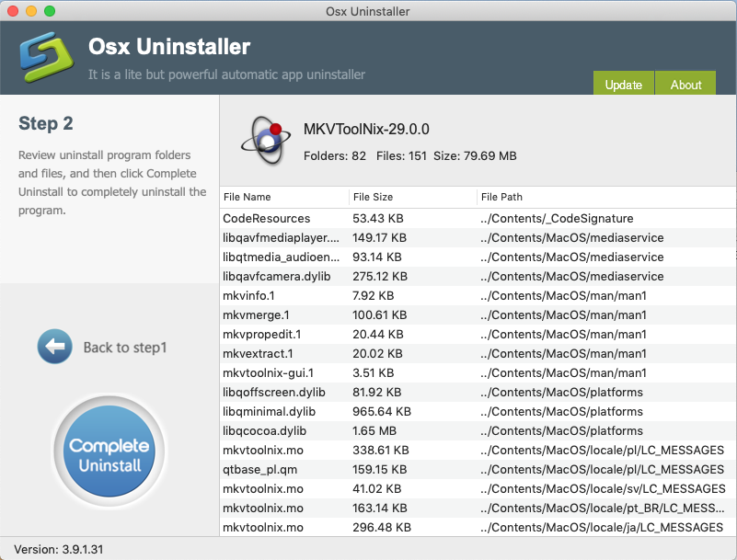Select the libqcocoa.dylib entry

point(267,431)
